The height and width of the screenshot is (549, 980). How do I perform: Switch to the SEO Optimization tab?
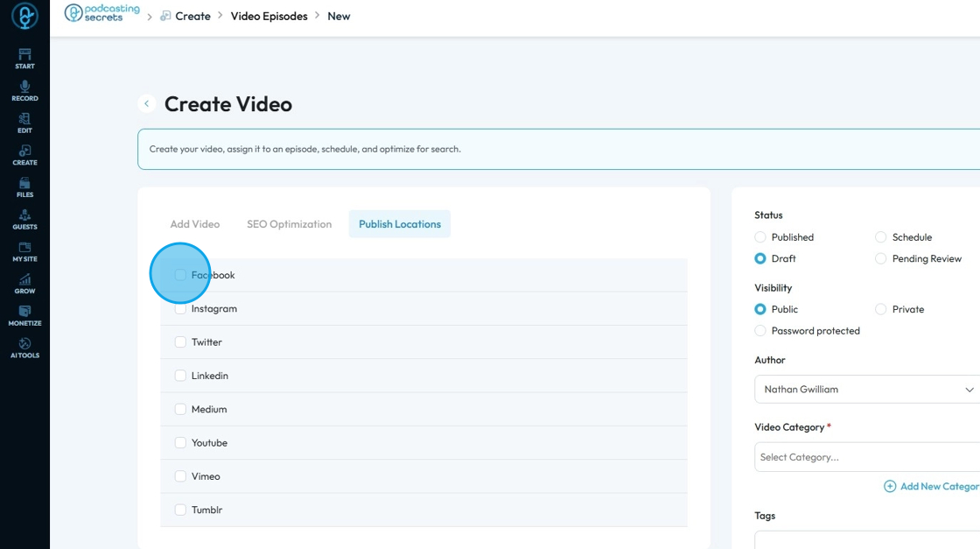(x=290, y=224)
